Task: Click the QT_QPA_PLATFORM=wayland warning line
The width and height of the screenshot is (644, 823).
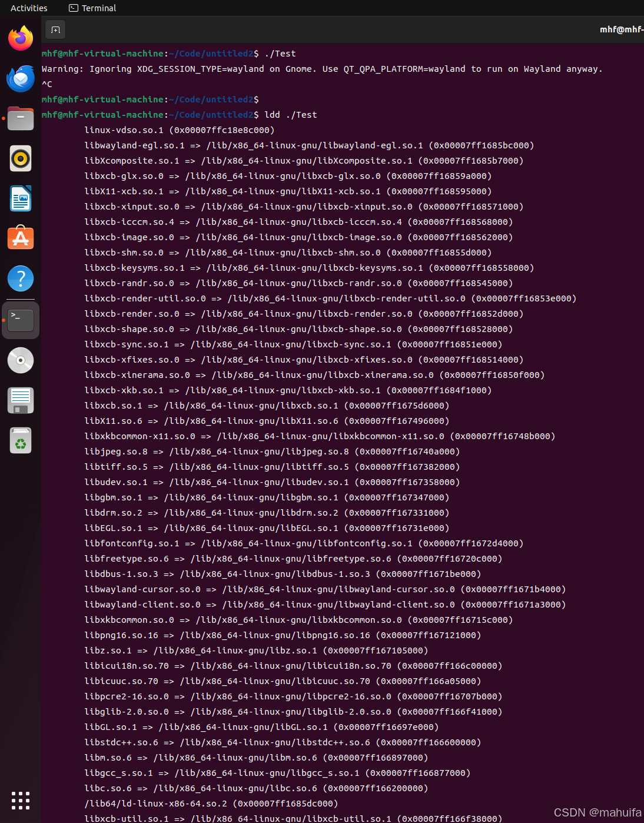Action: point(322,69)
